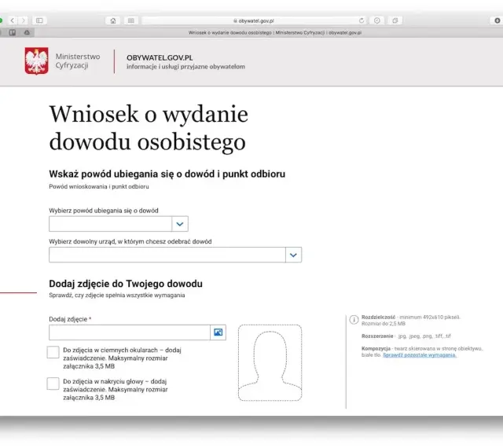Click 'Powód wnioskowania i punkt odbioru' subtitle
Screen dimensions: 503x448
tap(99, 187)
